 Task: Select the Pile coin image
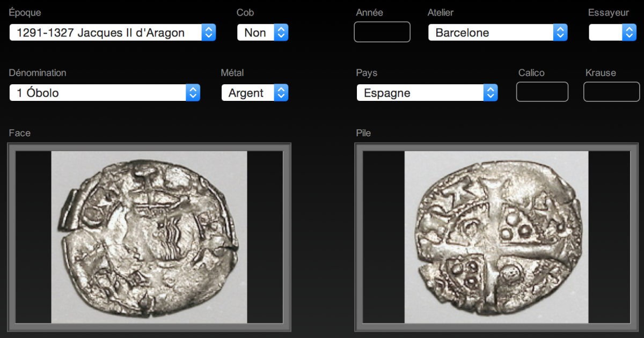[496, 237]
